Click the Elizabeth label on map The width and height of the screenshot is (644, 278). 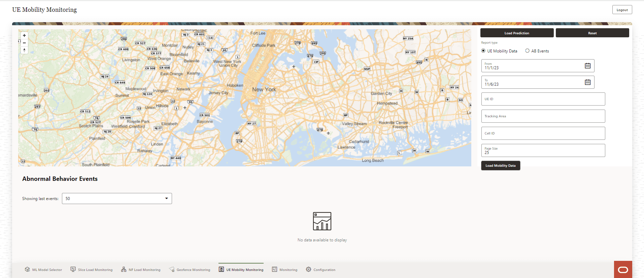[169, 124]
